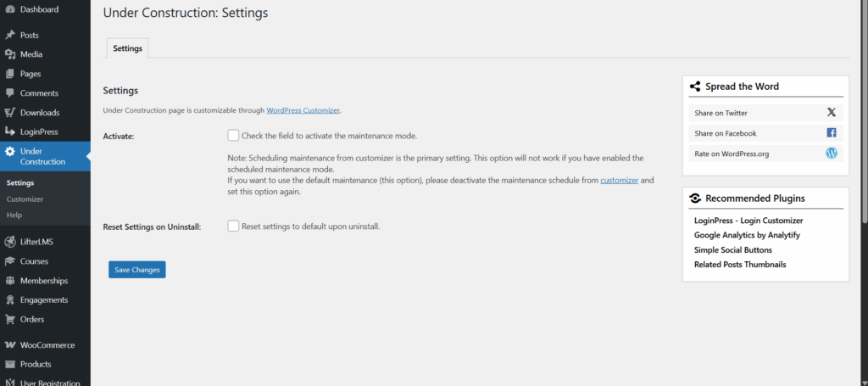Click the Downloads cart icon
The width and height of the screenshot is (868, 386).
[10, 113]
